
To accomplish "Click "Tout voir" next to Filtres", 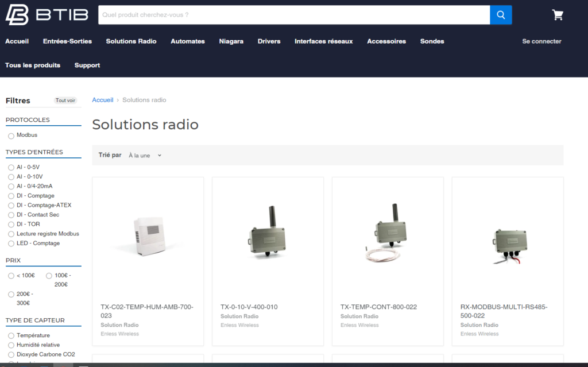I will click(65, 100).
